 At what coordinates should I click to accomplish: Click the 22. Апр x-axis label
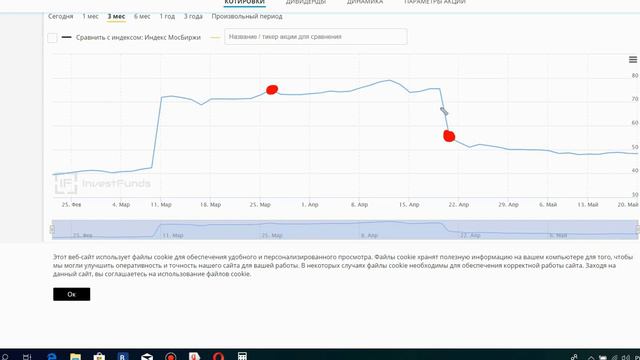click(459, 204)
